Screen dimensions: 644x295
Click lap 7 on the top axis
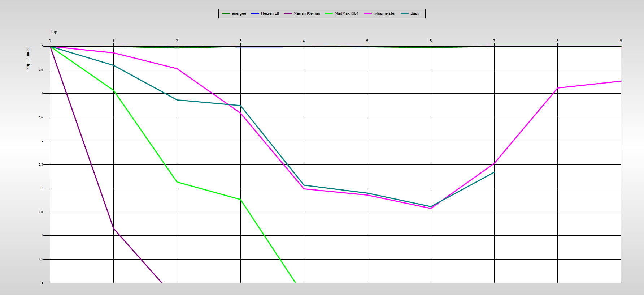[x=494, y=41]
